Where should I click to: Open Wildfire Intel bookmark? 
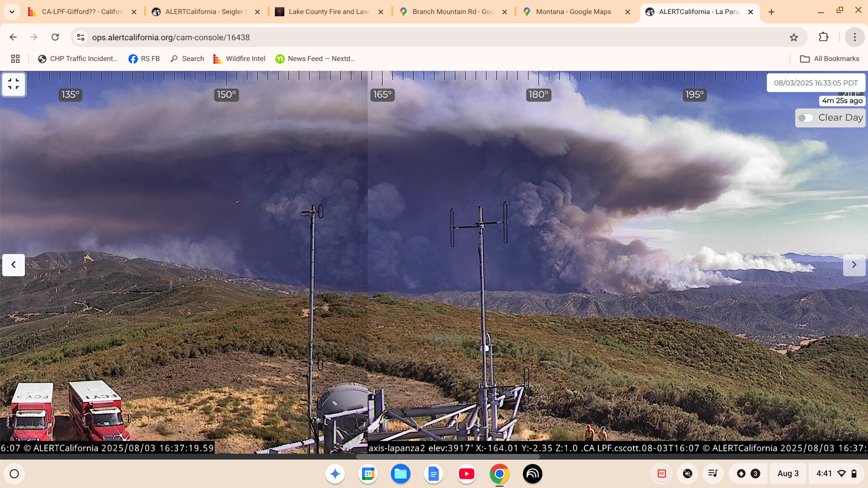coord(239,59)
